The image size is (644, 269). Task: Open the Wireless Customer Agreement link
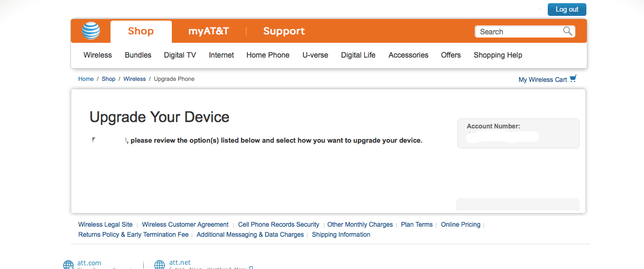(x=185, y=225)
